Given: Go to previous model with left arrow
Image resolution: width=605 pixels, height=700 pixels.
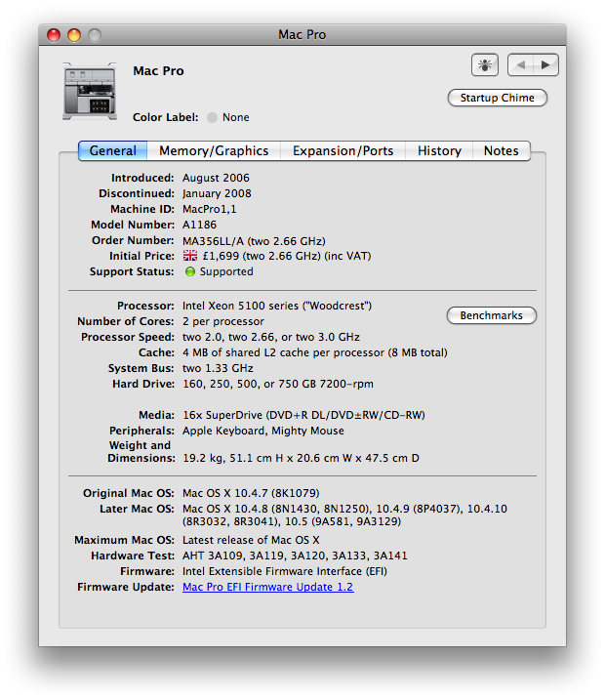Looking at the screenshot, I should (x=520, y=65).
